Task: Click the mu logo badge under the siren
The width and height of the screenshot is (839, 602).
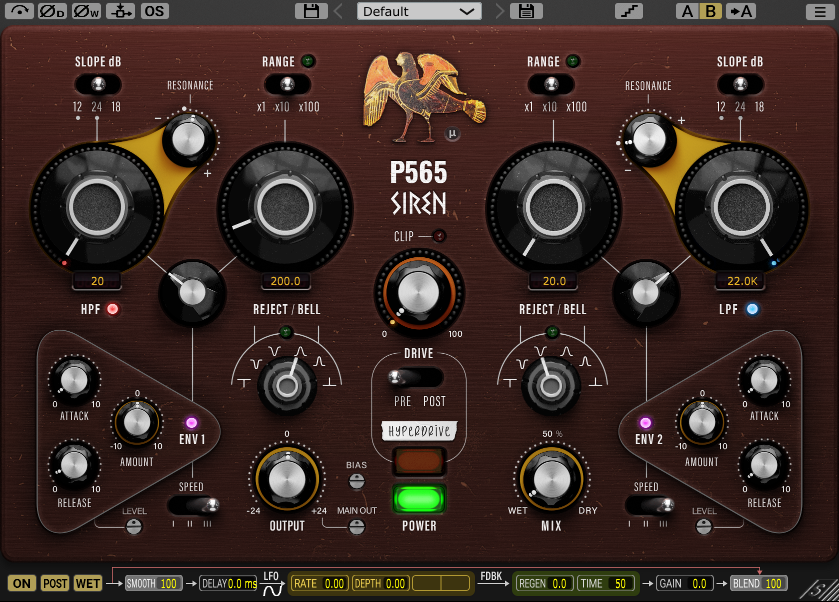Action: tap(452, 133)
